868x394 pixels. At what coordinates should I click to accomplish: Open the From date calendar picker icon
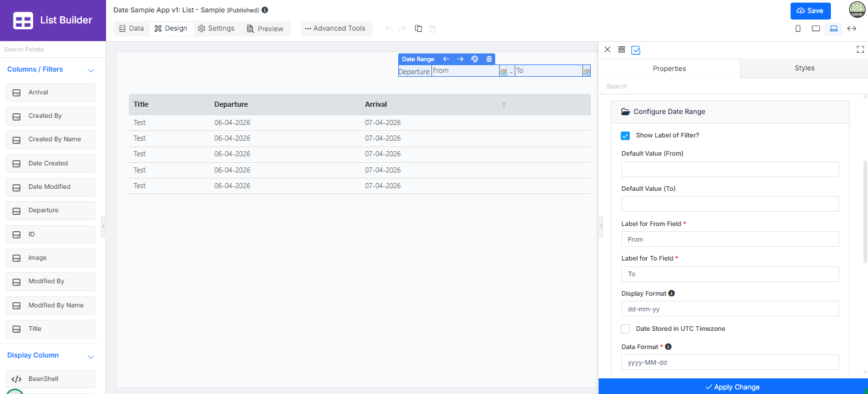503,72
